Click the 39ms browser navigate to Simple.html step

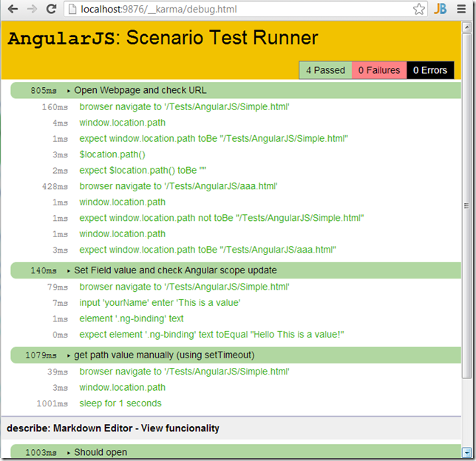click(x=184, y=372)
